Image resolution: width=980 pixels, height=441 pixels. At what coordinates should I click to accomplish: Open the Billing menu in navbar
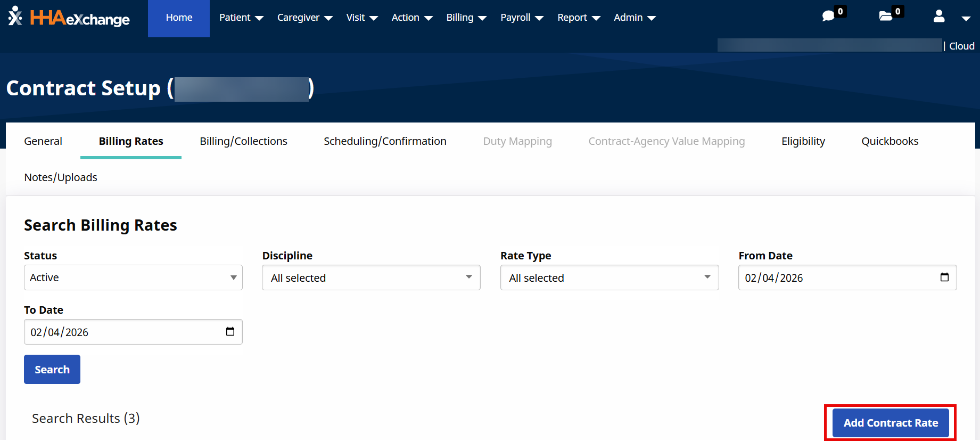tap(466, 18)
